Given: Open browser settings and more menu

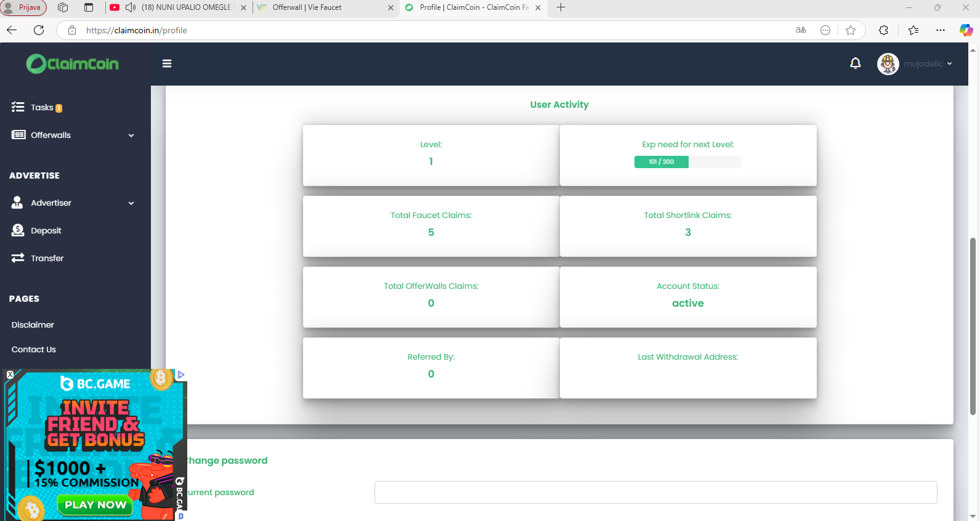Looking at the screenshot, I should (x=940, y=30).
